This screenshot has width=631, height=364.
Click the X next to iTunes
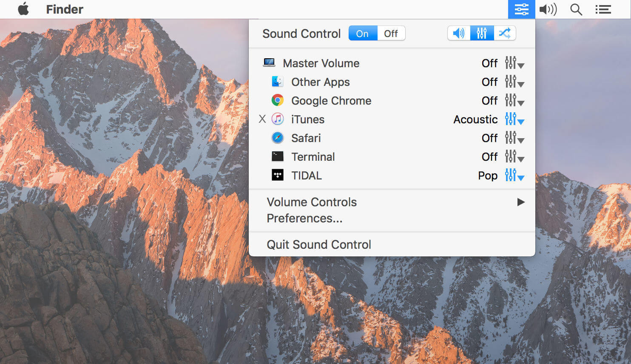pyautogui.click(x=262, y=119)
